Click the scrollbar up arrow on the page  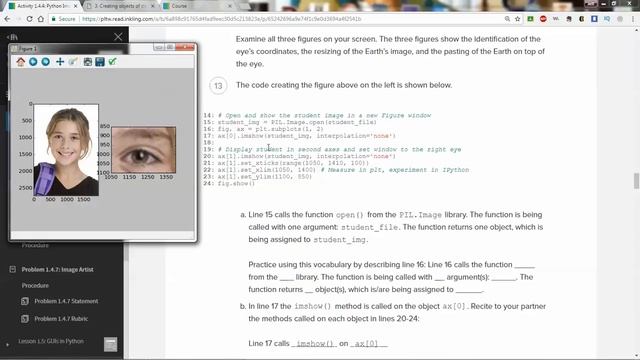[636, 30]
